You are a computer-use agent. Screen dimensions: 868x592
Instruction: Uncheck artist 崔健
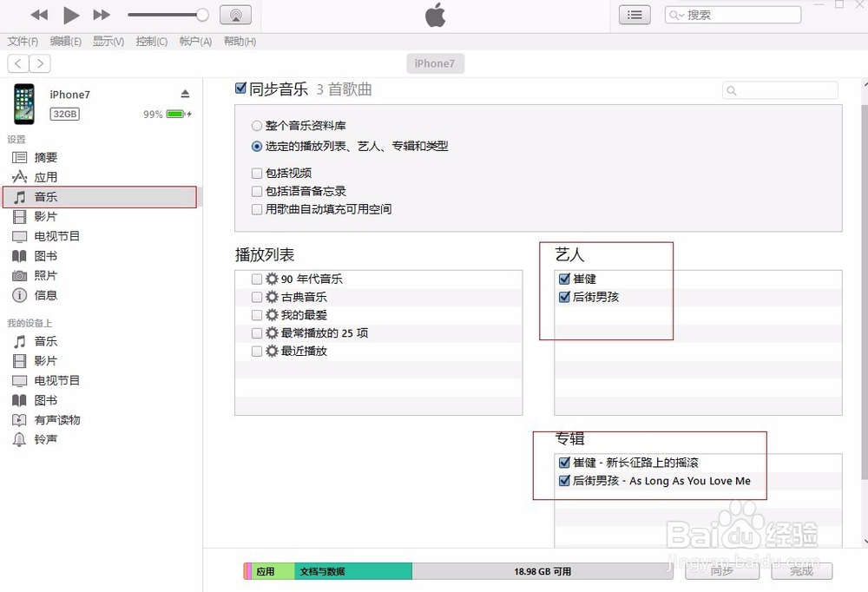click(565, 280)
